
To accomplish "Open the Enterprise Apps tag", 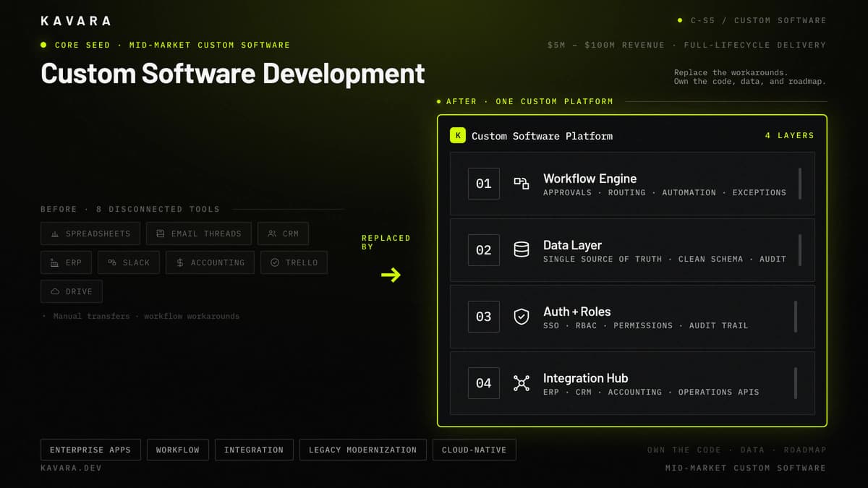I will pyautogui.click(x=90, y=450).
